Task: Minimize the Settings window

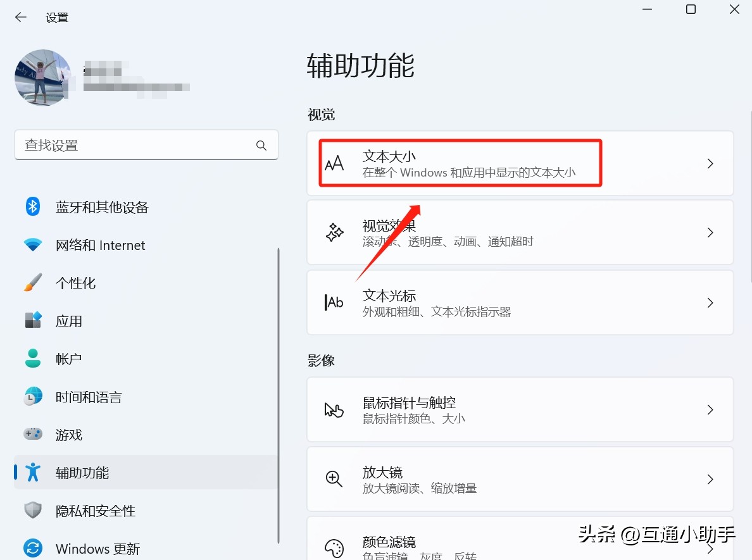Action: 647,9
